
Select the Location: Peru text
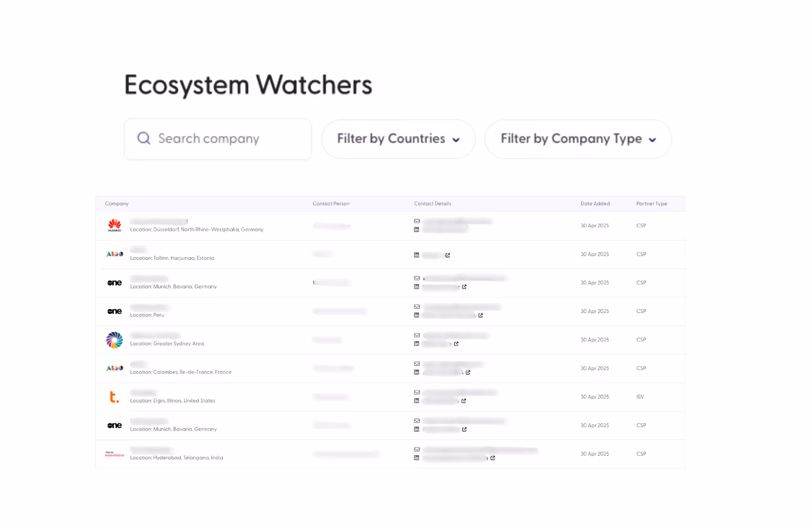[x=147, y=315]
